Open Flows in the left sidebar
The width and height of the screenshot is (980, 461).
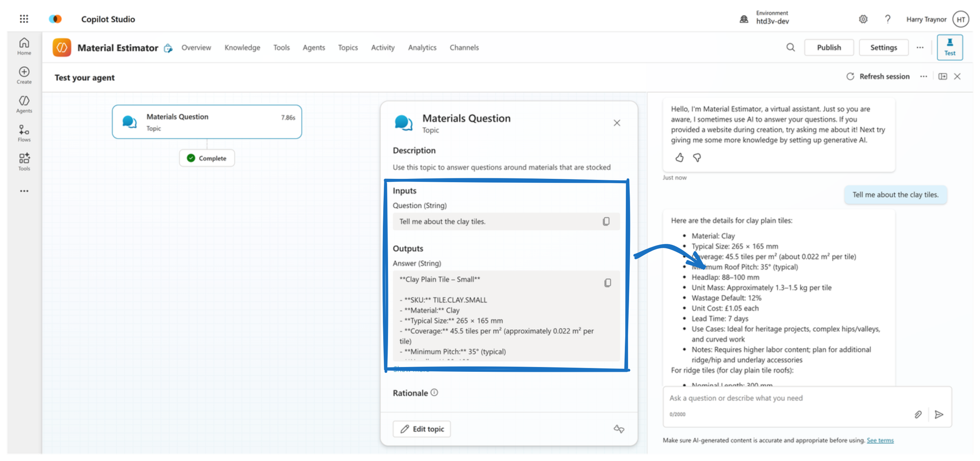tap(24, 133)
